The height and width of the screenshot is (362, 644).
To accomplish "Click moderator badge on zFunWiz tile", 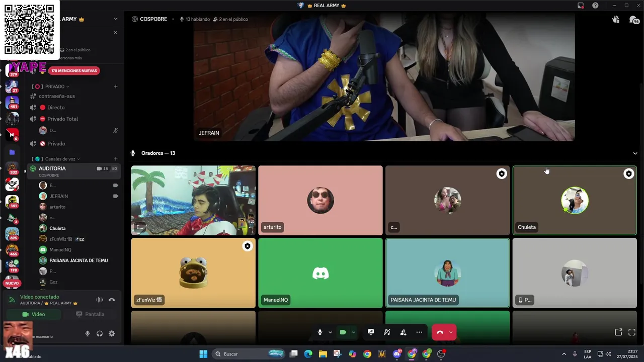I will 247,246.
